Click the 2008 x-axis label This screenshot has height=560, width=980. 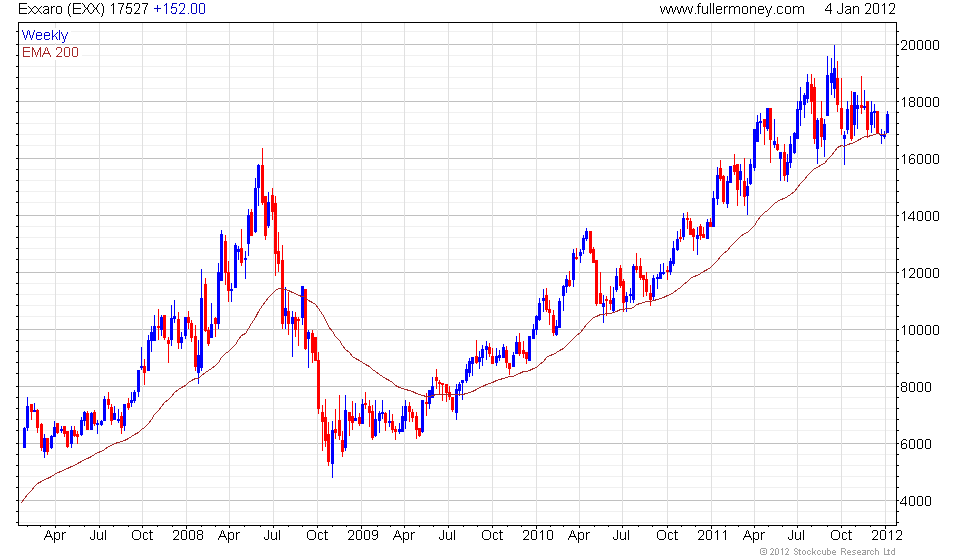click(x=188, y=536)
